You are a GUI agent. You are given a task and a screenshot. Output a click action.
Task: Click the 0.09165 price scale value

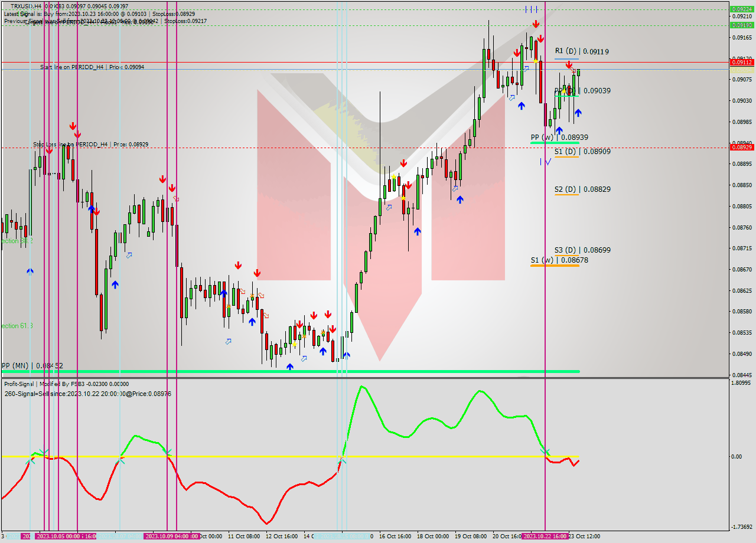pos(742,37)
